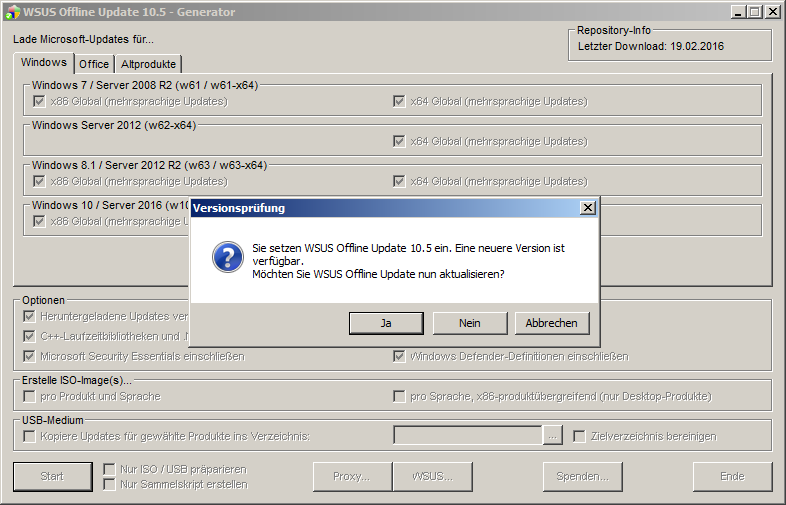Click the blue question mark dialog icon
The height and width of the screenshot is (505, 786).
pyautogui.click(x=227, y=258)
